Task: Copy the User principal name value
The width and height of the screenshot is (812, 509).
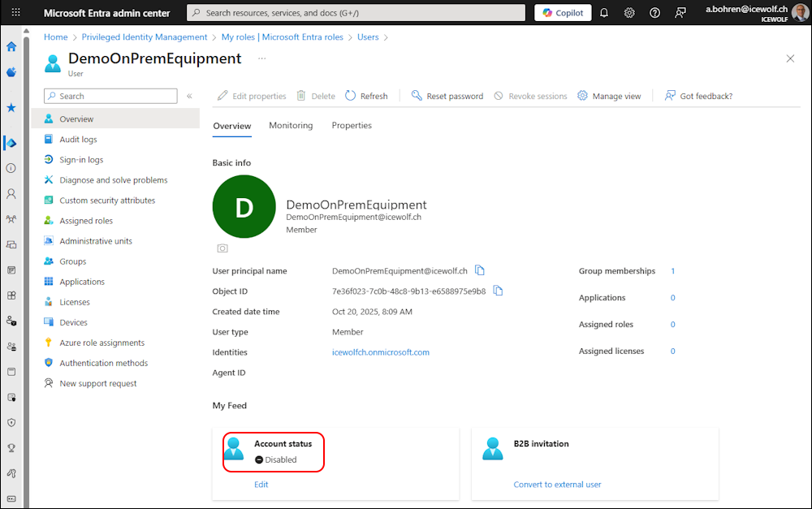Action: click(480, 270)
